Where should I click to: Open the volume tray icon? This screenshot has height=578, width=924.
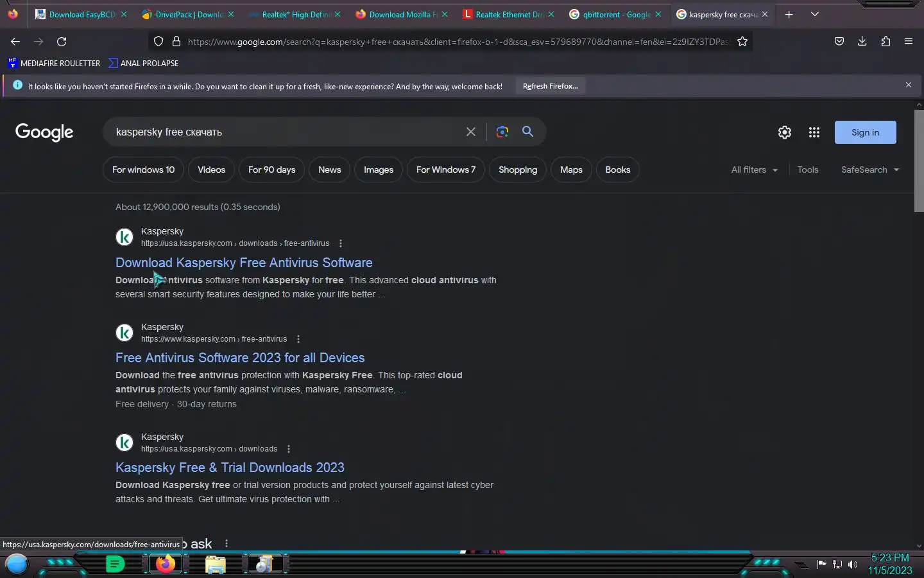(x=853, y=565)
